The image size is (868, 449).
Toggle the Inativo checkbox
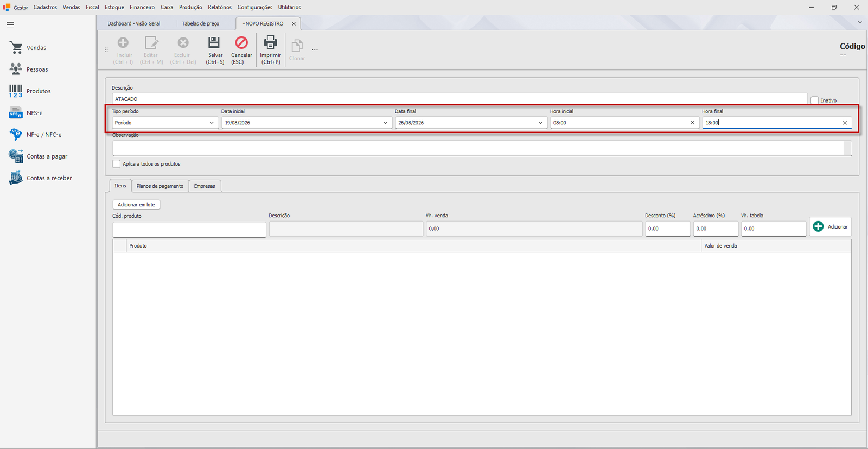[x=814, y=100]
